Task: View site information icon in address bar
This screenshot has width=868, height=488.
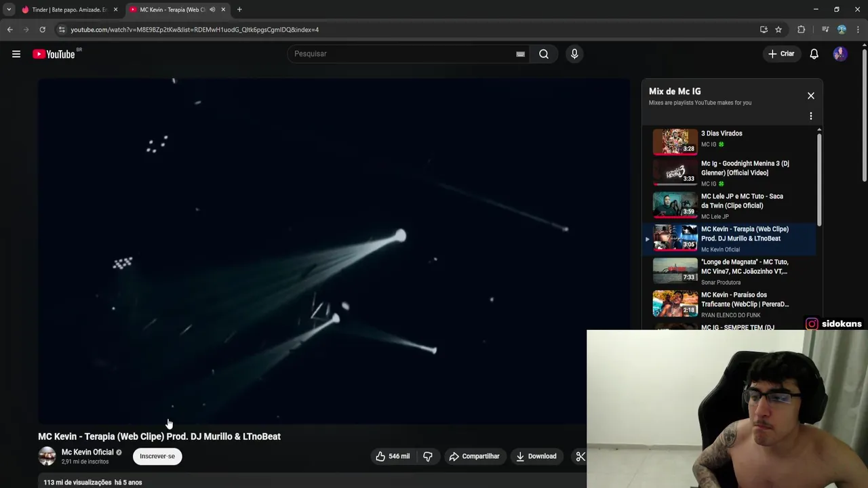Action: click(62, 30)
